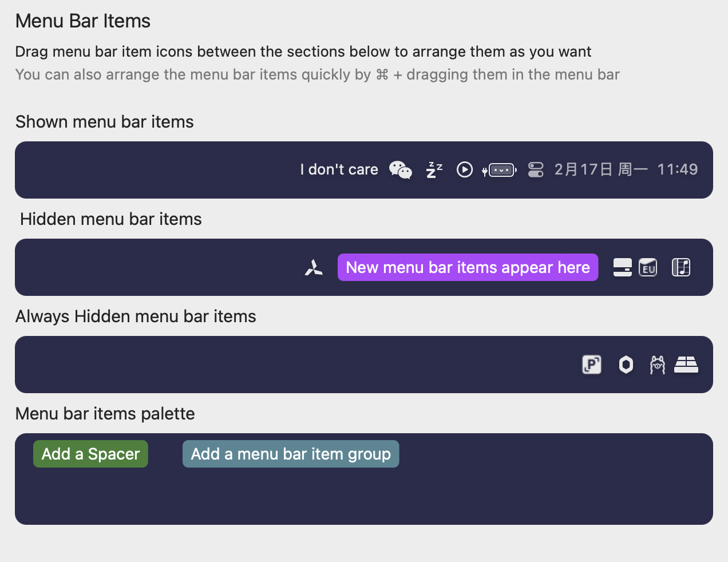Image resolution: width=728 pixels, height=562 pixels.
Task: Click the circled play button icon
Action: pyautogui.click(x=464, y=170)
